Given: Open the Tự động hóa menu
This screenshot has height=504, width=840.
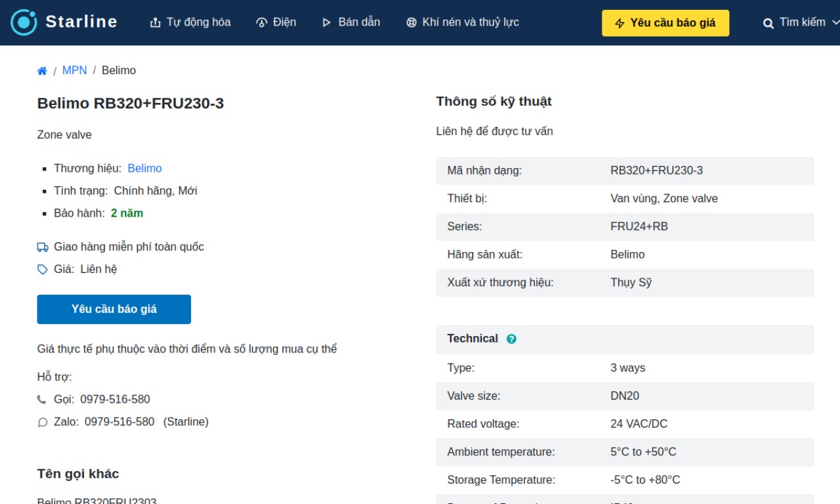Looking at the screenshot, I should 190,22.
